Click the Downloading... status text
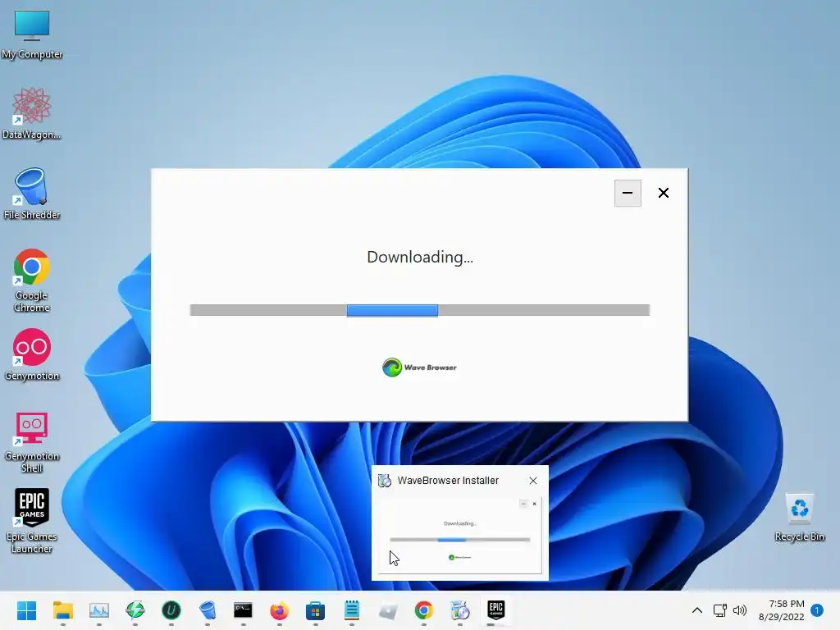This screenshot has width=840, height=630. 420,257
